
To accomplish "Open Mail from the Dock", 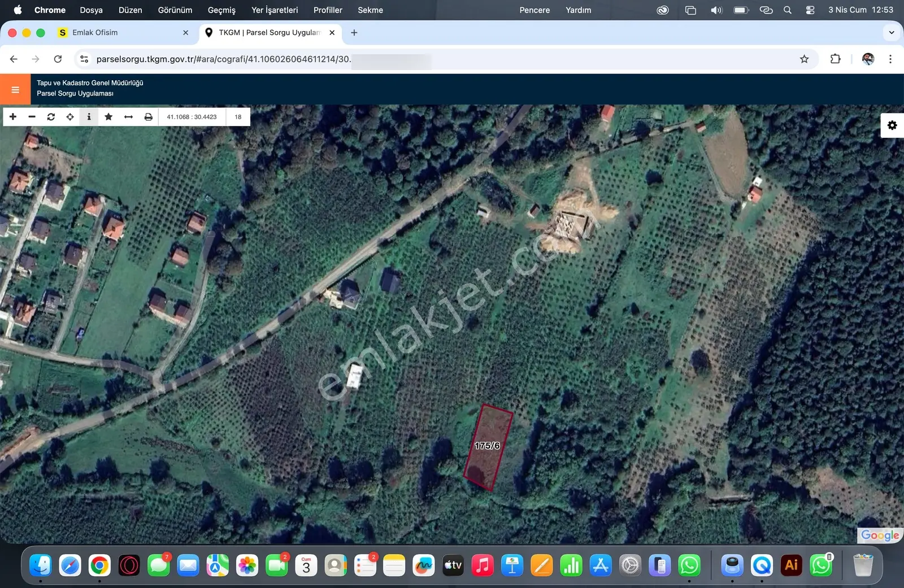I will point(188,565).
